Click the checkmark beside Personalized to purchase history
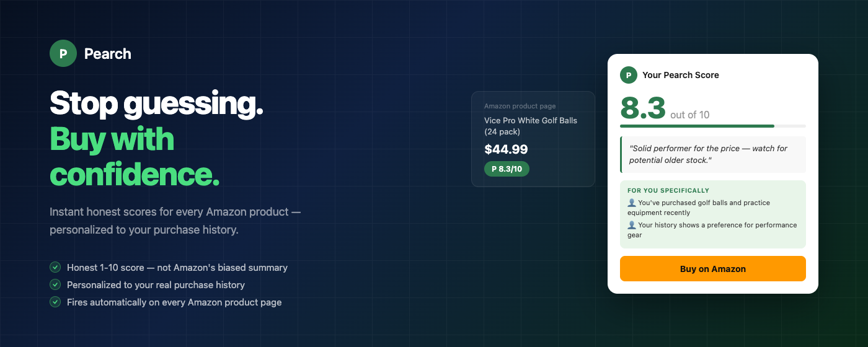Screen dimensions: 868x347 point(55,285)
